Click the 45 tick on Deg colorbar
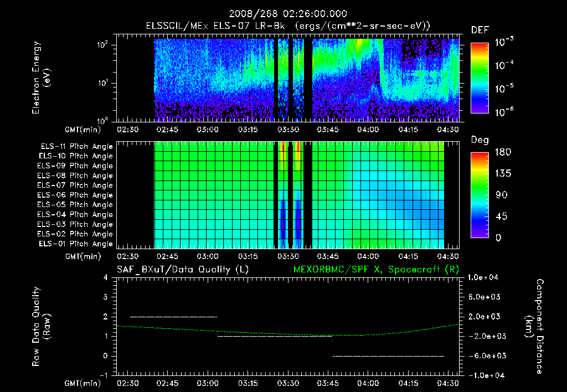The height and width of the screenshot is (392, 567). (x=502, y=216)
